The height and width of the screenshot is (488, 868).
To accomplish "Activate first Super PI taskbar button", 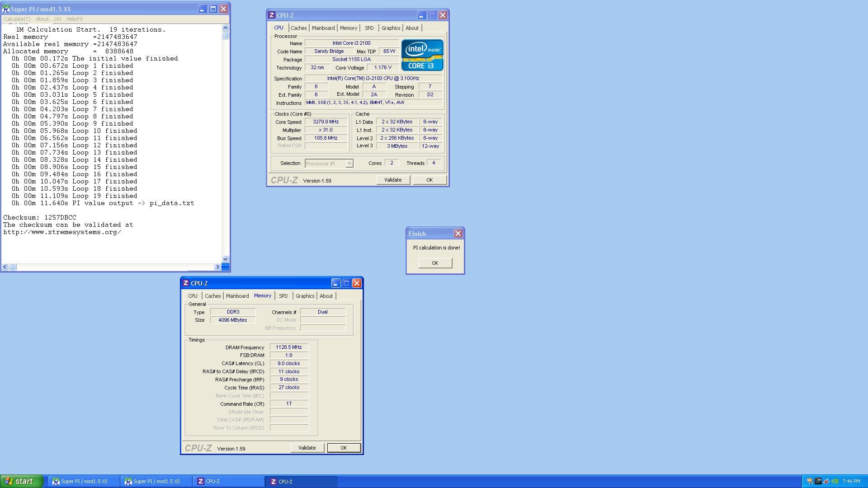I will click(x=84, y=482).
